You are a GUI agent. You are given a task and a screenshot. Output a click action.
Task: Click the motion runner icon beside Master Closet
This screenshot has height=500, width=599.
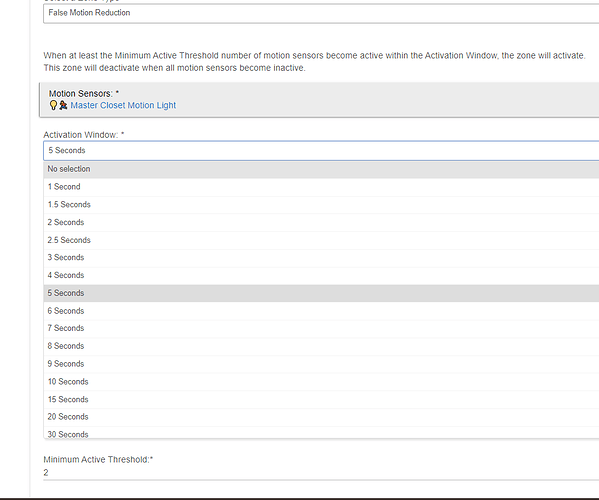click(63, 105)
